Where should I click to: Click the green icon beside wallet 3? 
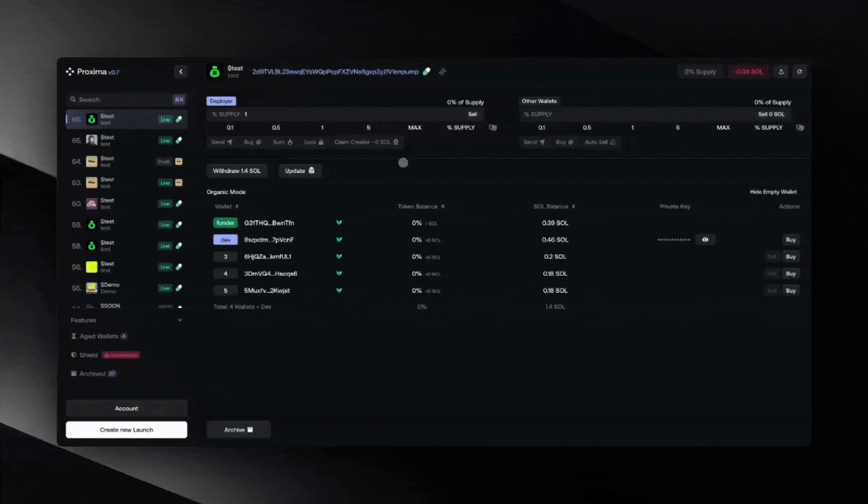pos(339,257)
